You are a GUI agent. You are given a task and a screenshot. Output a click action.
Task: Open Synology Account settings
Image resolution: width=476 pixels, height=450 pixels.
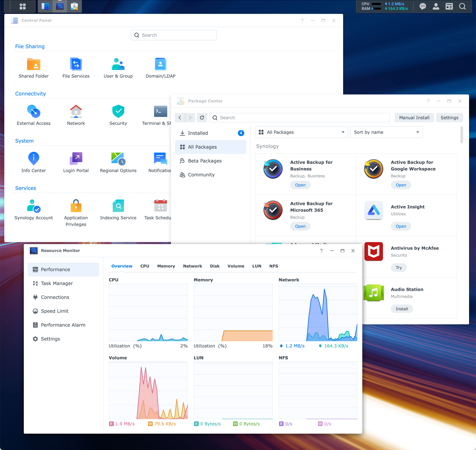(34, 210)
